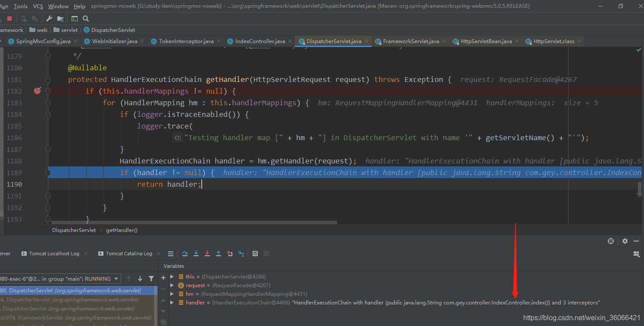This screenshot has height=326, width=644.
Task: Click Show Execution Point debugger icon
Action: coord(171,254)
